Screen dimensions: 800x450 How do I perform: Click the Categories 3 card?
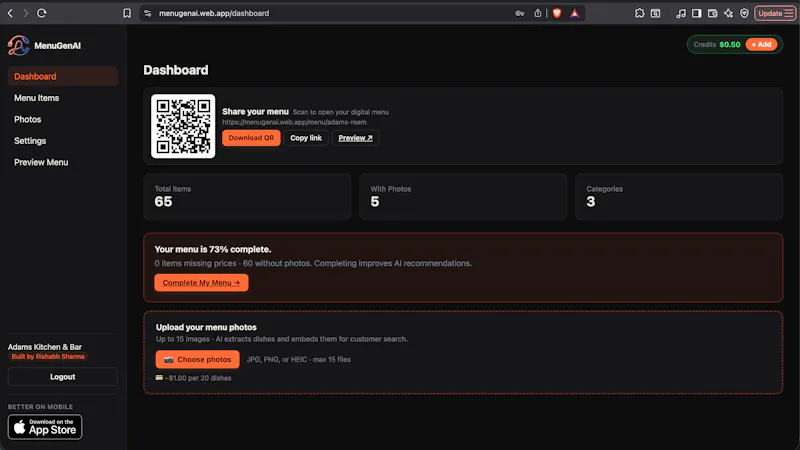[679, 196]
